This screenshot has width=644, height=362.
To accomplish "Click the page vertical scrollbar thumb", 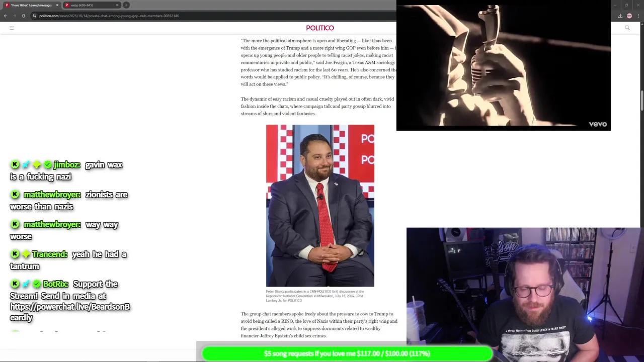I will point(642,101).
